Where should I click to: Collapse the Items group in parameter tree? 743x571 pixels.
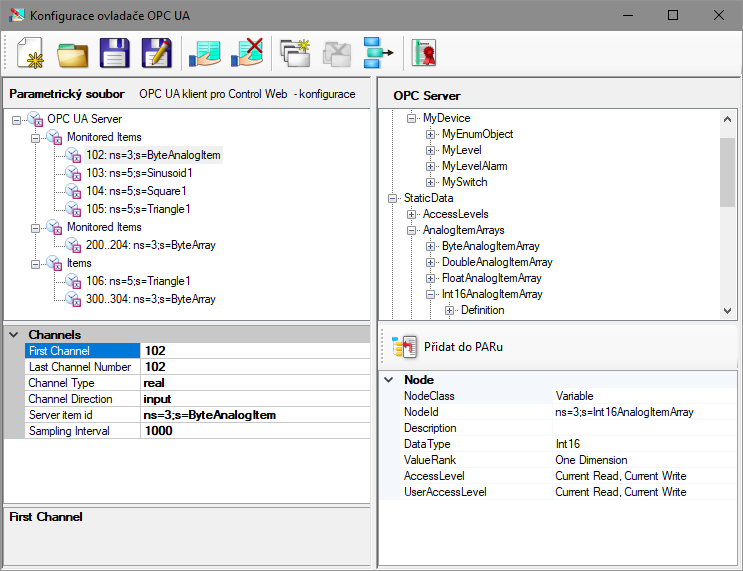pyautogui.click(x=34, y=263)
